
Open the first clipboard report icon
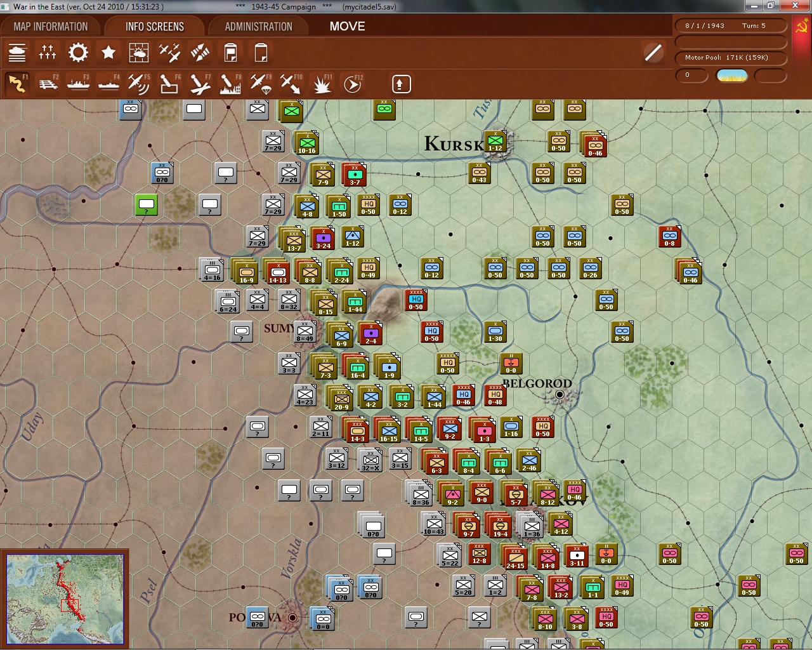(230, 53)
